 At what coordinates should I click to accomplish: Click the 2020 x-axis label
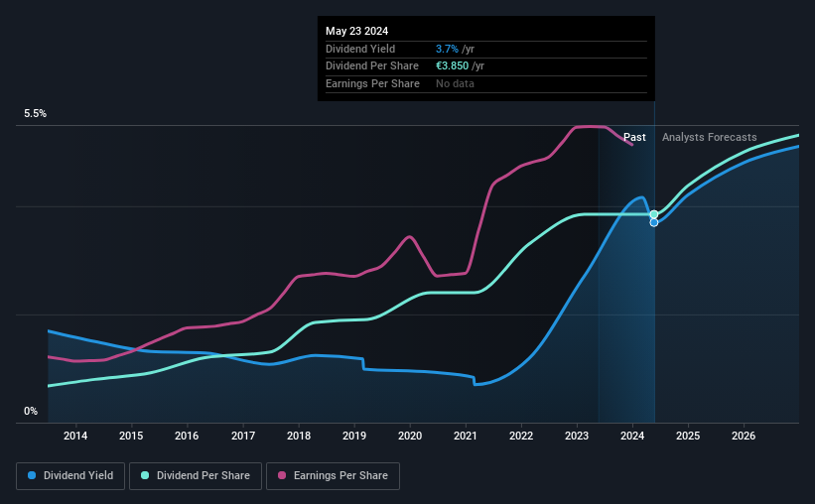[410, 436]
